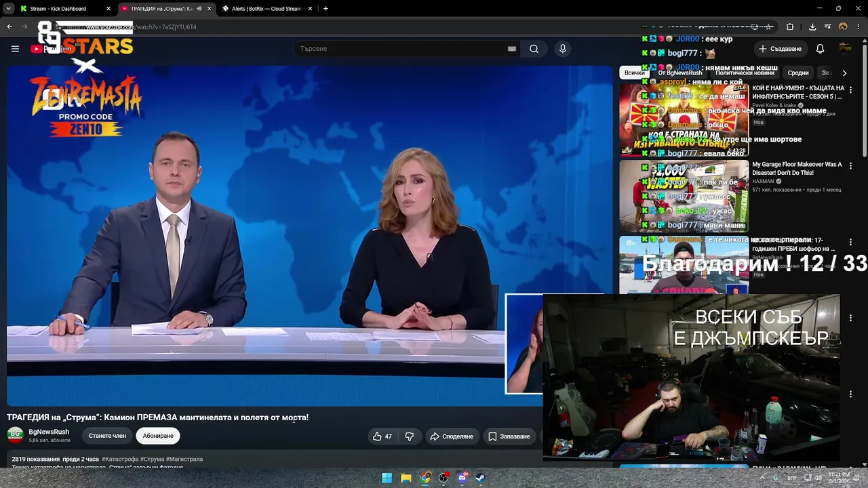
Task: Click the Станете член join button
Action: (107, 436)
